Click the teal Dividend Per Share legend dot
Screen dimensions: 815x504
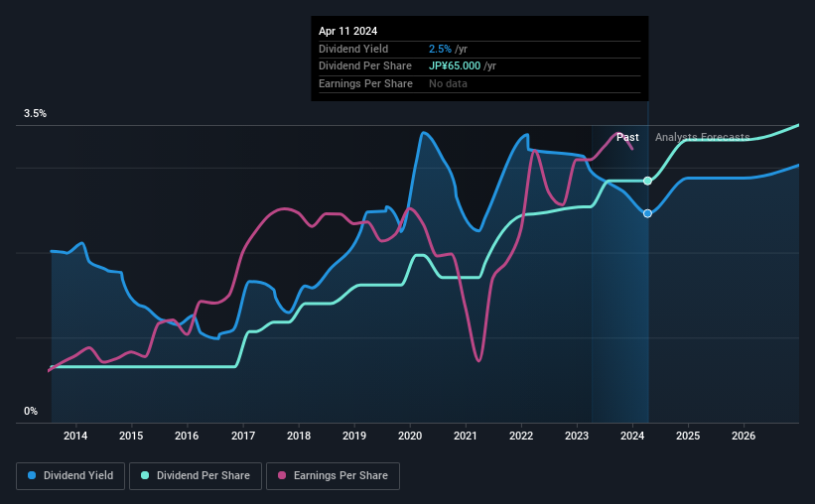point(145,475)
